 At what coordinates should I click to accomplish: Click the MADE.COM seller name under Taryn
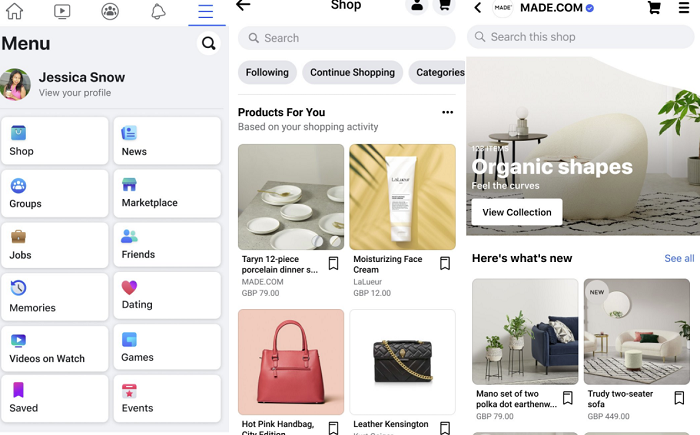click(x=262, y=282)
